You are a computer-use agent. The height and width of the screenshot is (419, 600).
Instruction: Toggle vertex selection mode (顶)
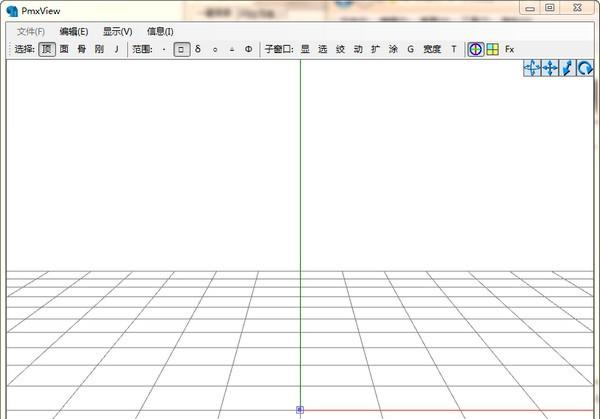(47, 49)
